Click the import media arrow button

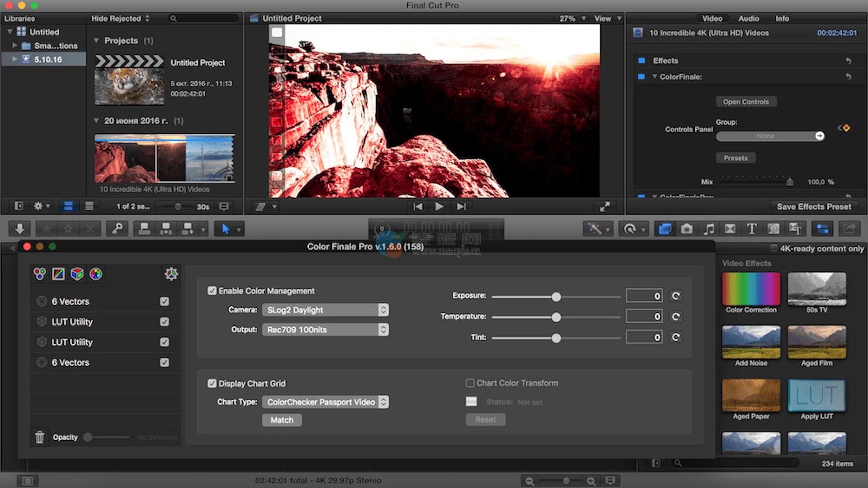[19, 229]
